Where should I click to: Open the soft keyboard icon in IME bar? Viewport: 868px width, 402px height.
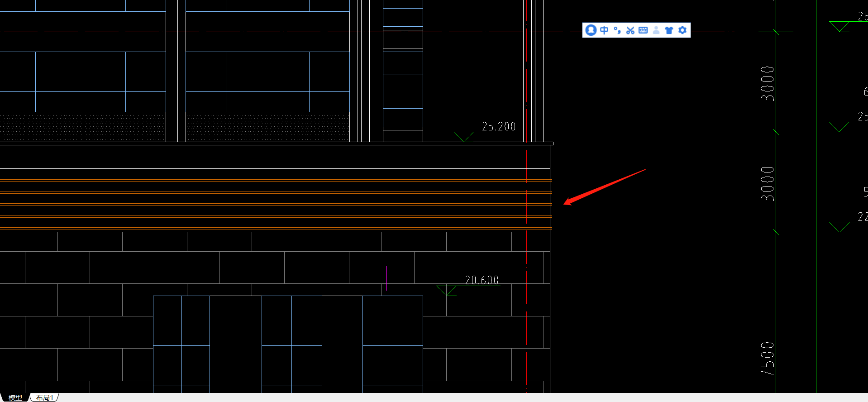[x=643, y=30]
